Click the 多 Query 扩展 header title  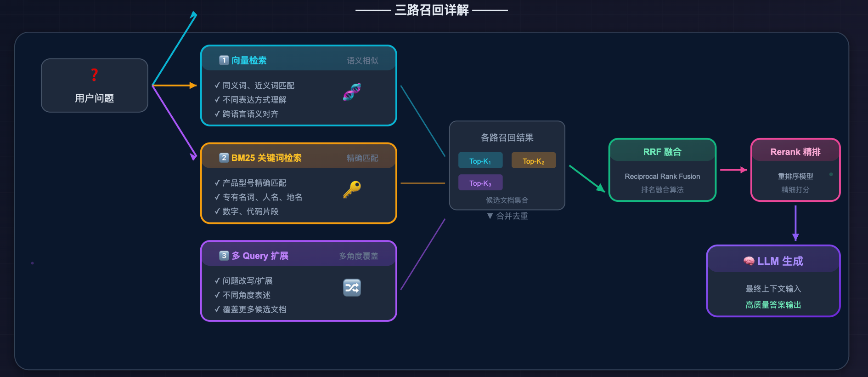pos(260,256)
